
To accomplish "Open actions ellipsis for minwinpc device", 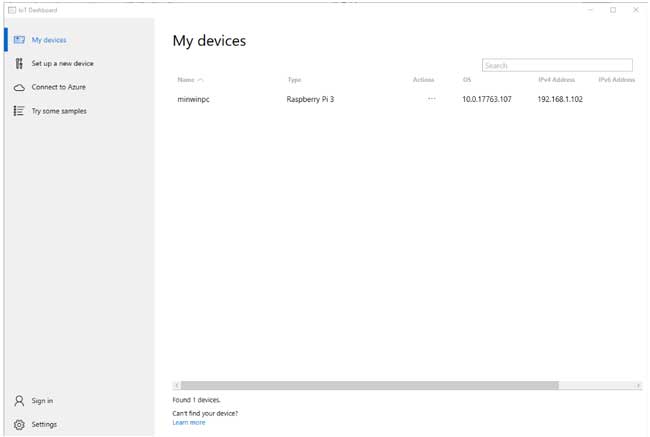I will pyautogui.click(x=431, y=99).
